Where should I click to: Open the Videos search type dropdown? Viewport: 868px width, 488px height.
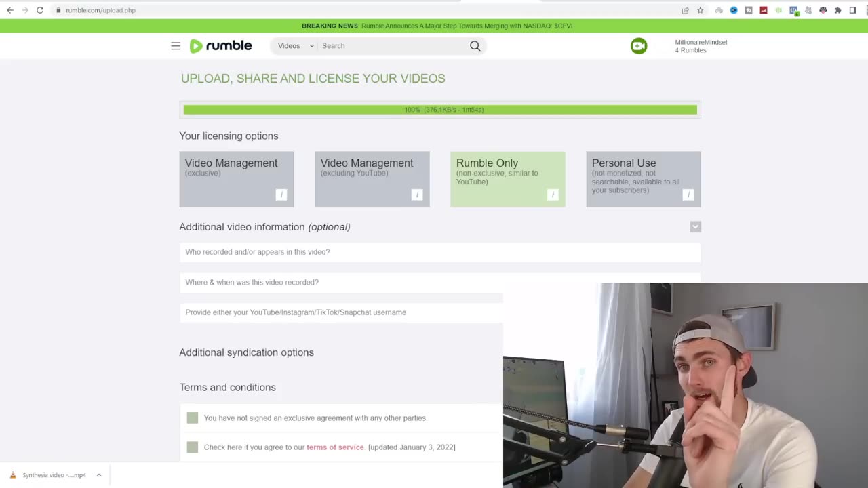(x=296, y=46)
